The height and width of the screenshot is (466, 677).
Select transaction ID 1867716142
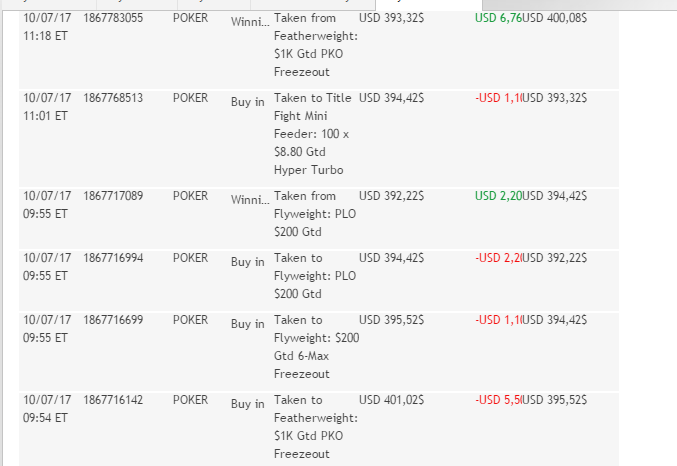114,400
